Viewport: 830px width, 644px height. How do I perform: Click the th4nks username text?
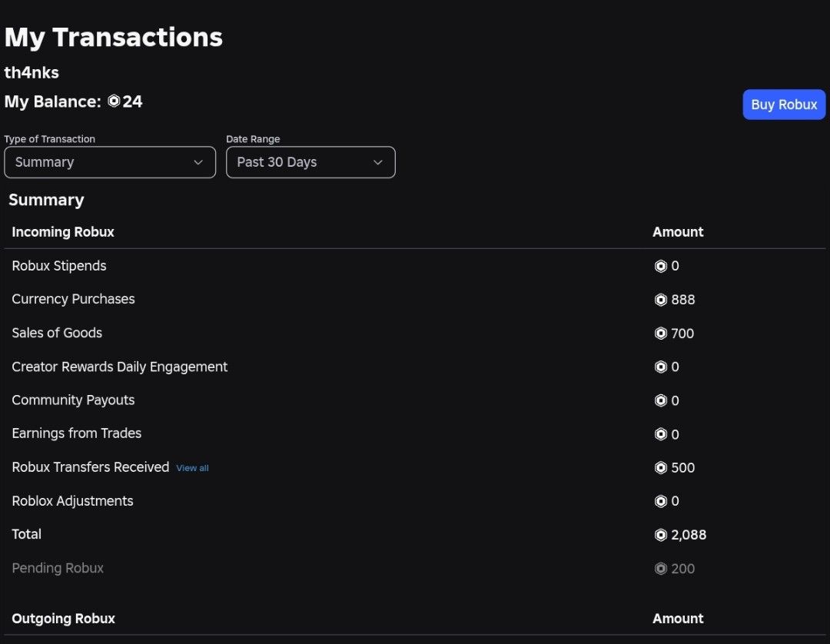pos(32,72)
